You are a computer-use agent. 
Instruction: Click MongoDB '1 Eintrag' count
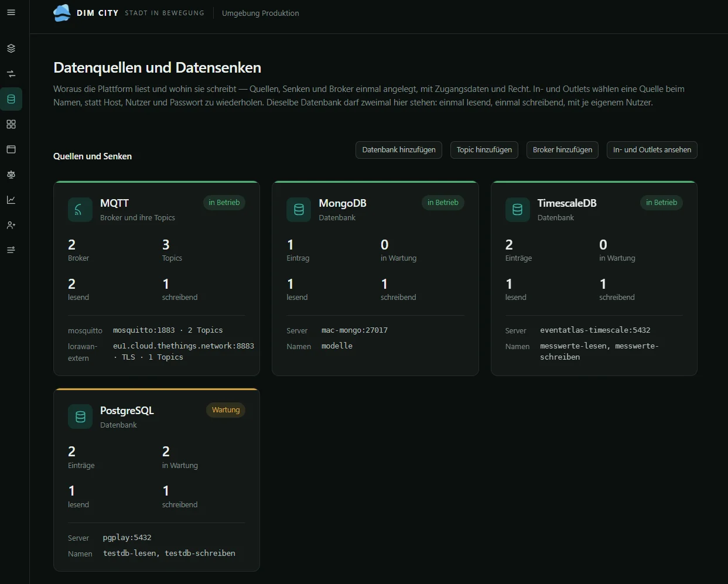[298, 250]
